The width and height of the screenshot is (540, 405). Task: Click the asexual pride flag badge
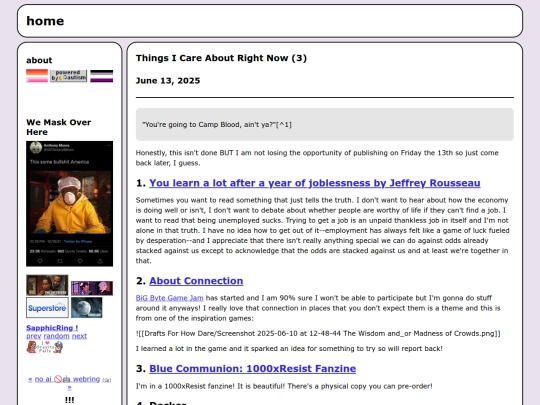[x=102, y=76]
